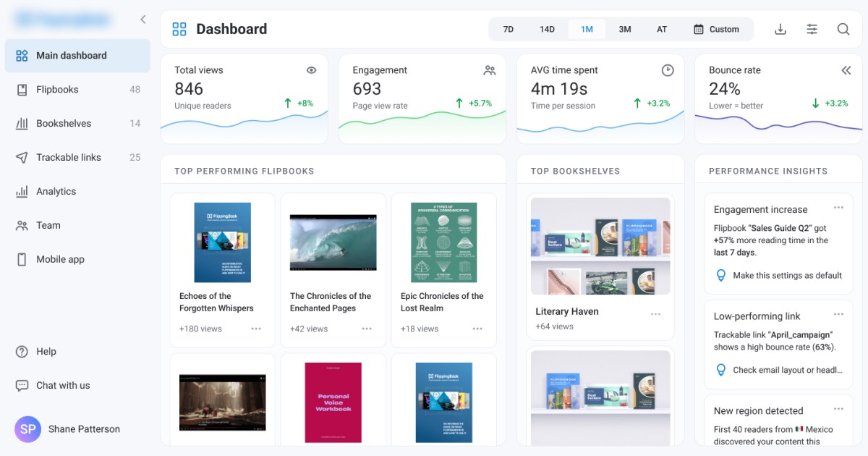Click the lightbulb icon by Make this settings

click(720, 275)
